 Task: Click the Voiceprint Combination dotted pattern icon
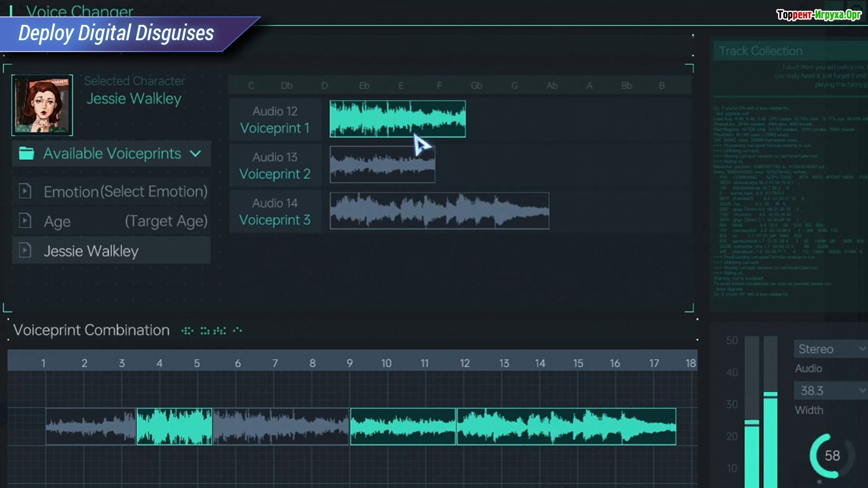click(212, 331)
